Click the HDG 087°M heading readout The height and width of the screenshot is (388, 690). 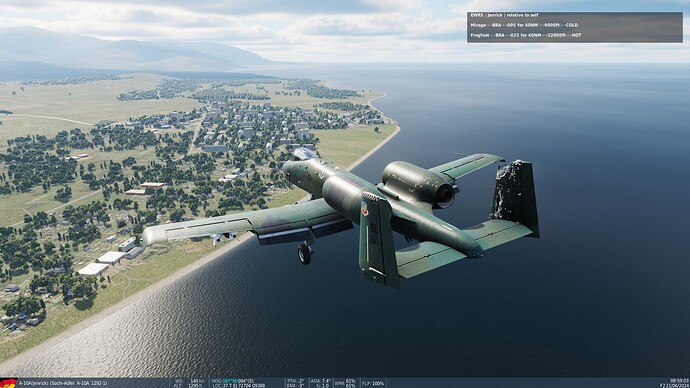[x=232, y=381]
